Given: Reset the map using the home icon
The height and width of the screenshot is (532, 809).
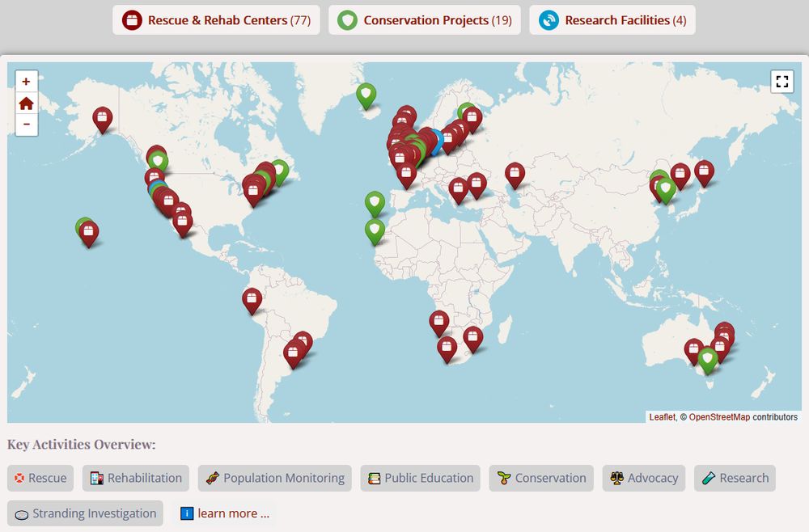Looking at the screenshot, I should click(26, 103).
